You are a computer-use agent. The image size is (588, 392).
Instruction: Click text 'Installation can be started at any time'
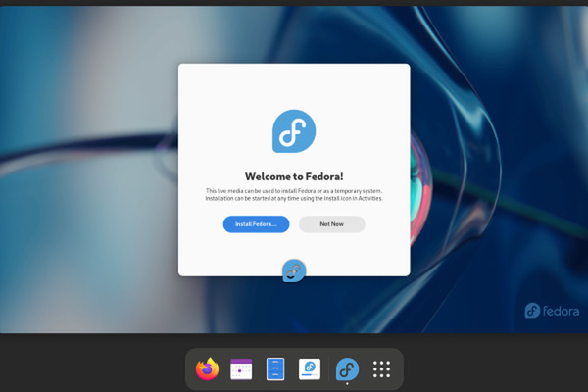pos(253,198)
